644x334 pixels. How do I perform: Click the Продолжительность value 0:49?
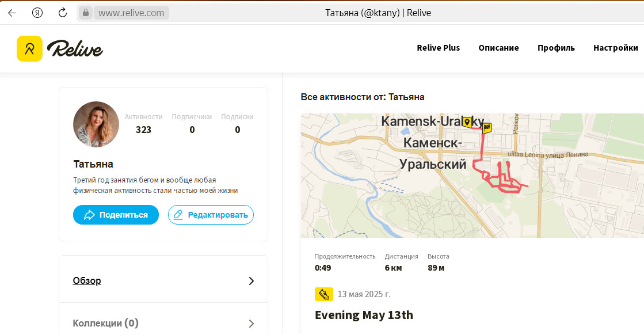coord(323,268)
